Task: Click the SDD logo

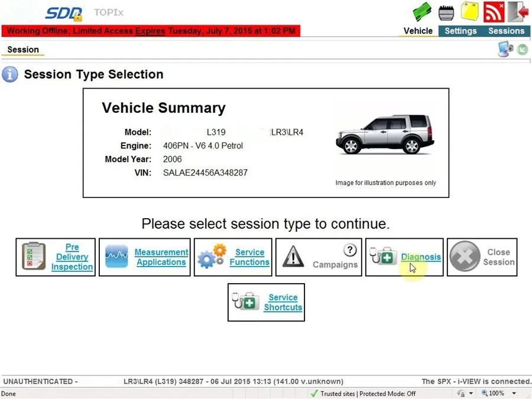Action: [64, 14]
